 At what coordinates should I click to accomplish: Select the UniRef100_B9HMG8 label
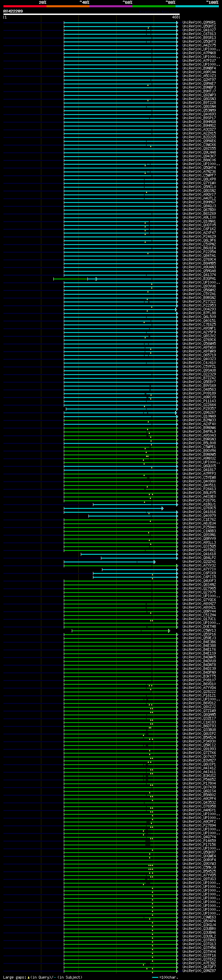click(199, 122)
